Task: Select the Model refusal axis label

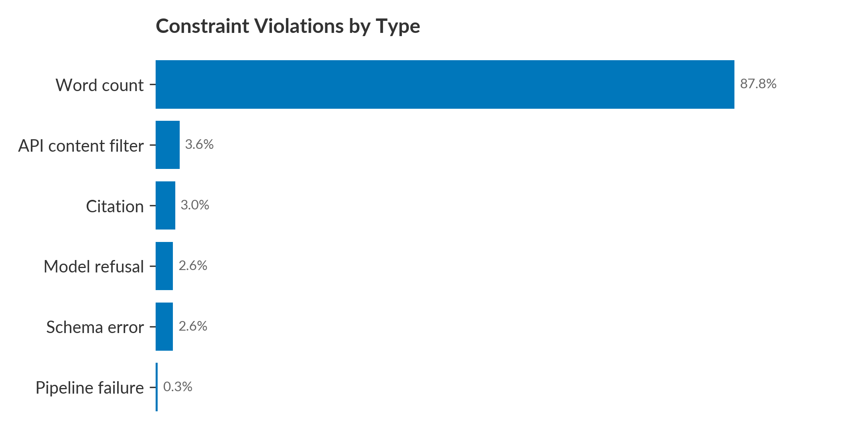Action: (93, 267)
